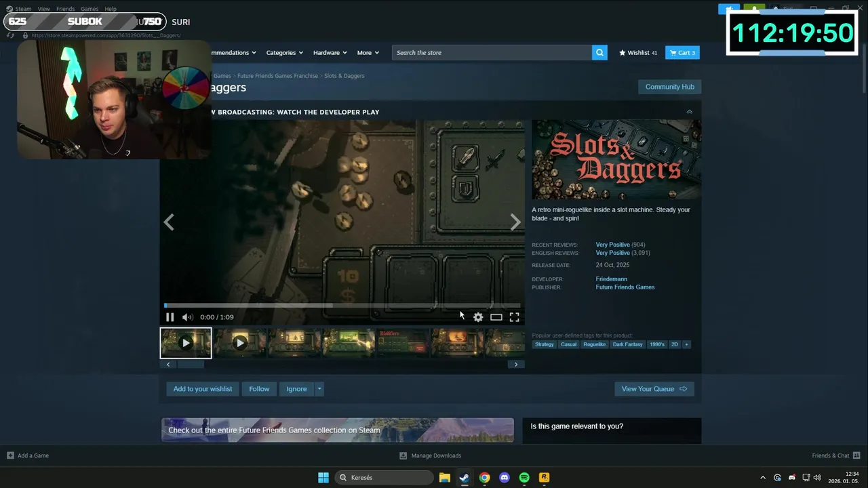Open the Help menu
This screenshot has width=868, height=488.
point(111,9)
